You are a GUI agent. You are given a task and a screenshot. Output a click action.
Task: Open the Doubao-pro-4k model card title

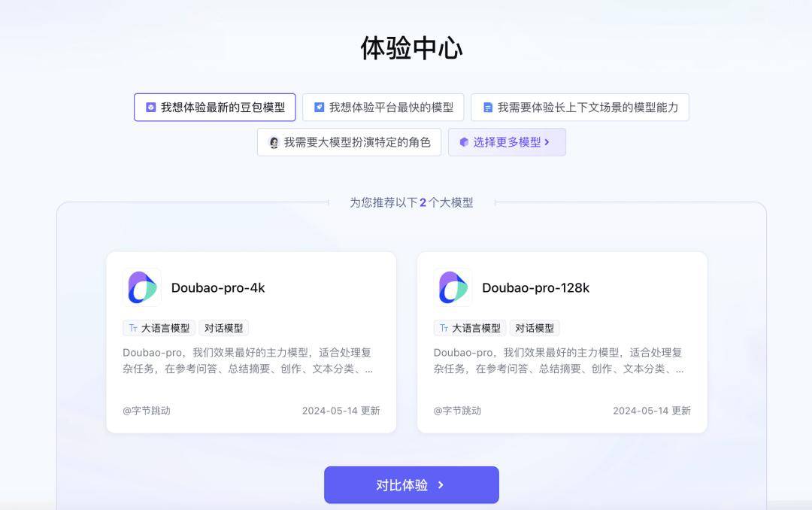point(218,287)
